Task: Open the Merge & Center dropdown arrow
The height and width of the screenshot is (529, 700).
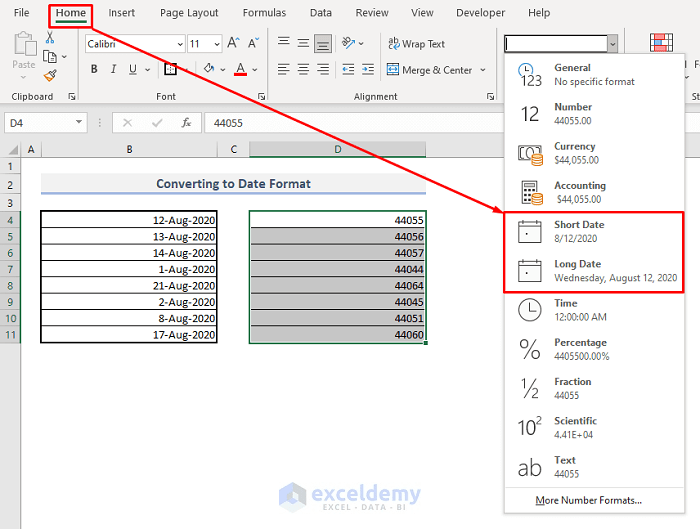Action: [483, 70]
